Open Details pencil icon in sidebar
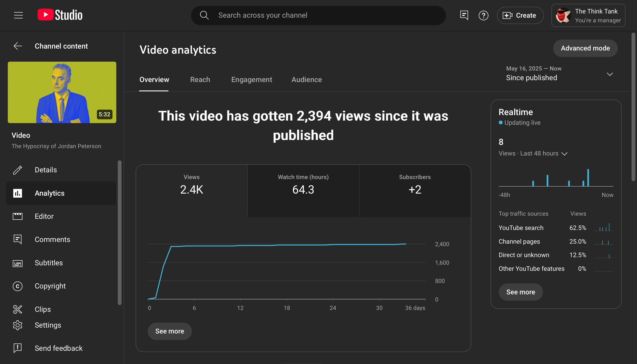Screen dimensions: 637x364 (17, 170)
